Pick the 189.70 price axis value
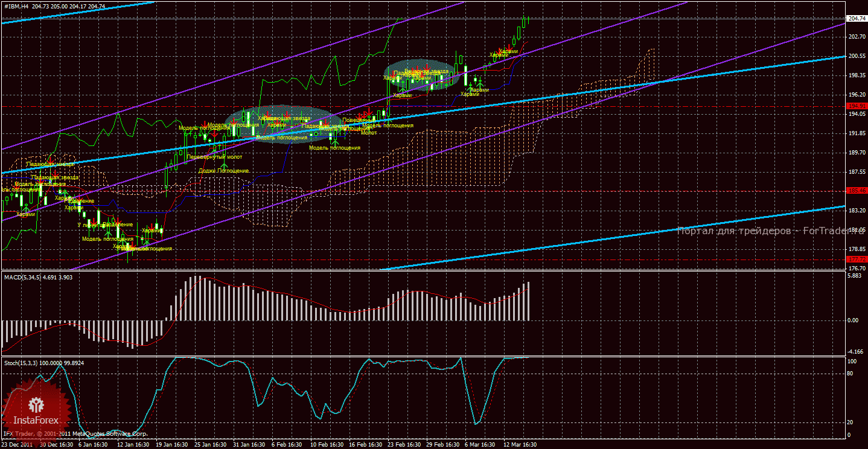The height and width of the screenshot is (449, 868). 857,153
